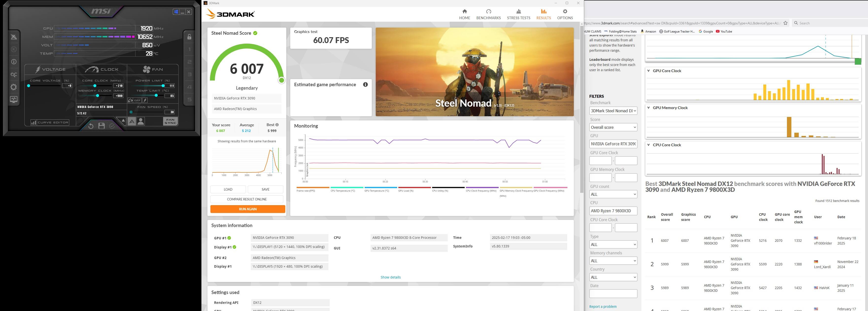Load a 3DMark result
Image resolution: width=868 pixels, height=311 pixels.
(228, 189)
